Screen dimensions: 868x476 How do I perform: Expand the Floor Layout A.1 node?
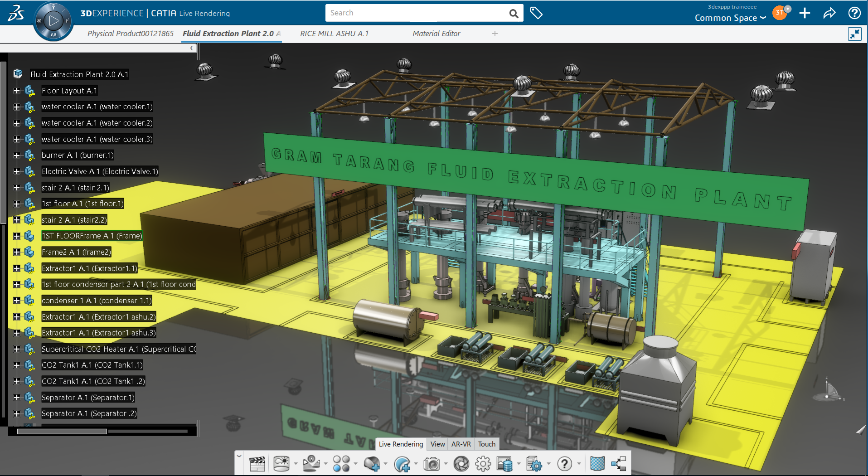click(x=17, y=91)
